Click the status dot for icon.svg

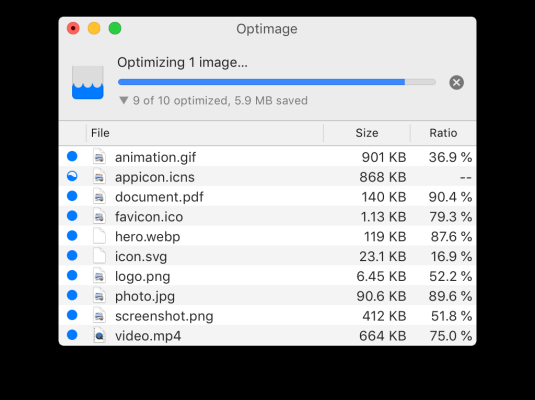[x=72, y=255]
